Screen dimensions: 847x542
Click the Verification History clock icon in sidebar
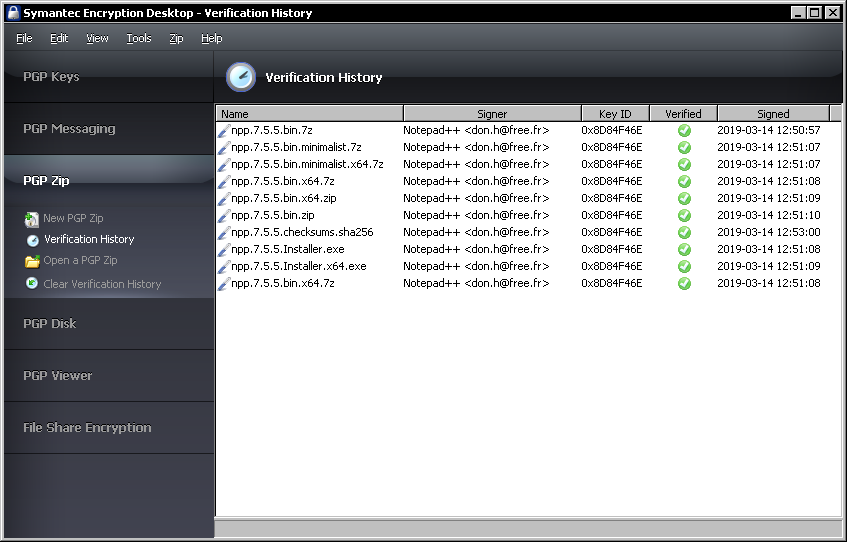pos(32,240)
